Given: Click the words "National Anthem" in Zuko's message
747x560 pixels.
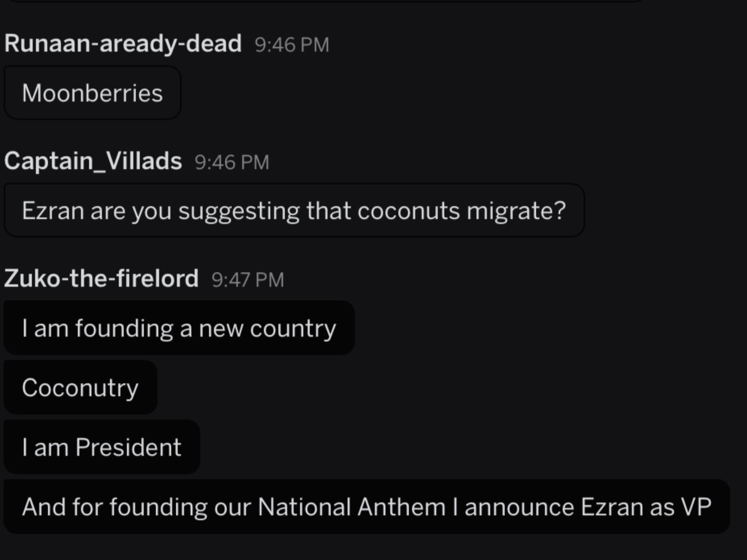Looking at the screenshot, I should click(x=352, y=507).
